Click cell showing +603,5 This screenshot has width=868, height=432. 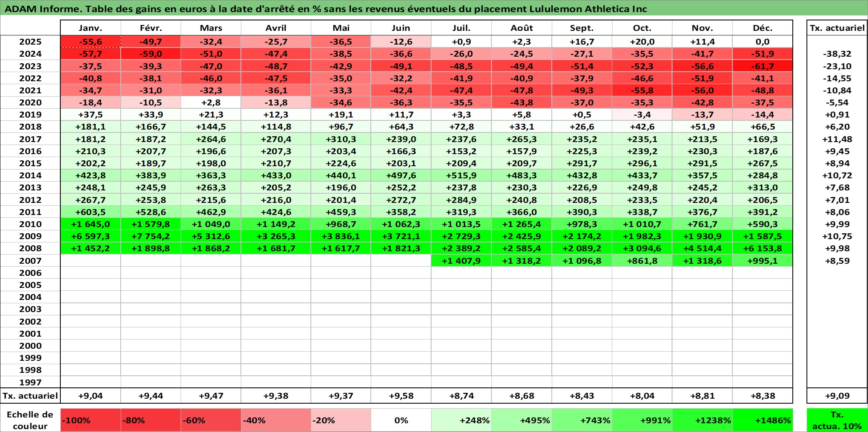point(90,212)
